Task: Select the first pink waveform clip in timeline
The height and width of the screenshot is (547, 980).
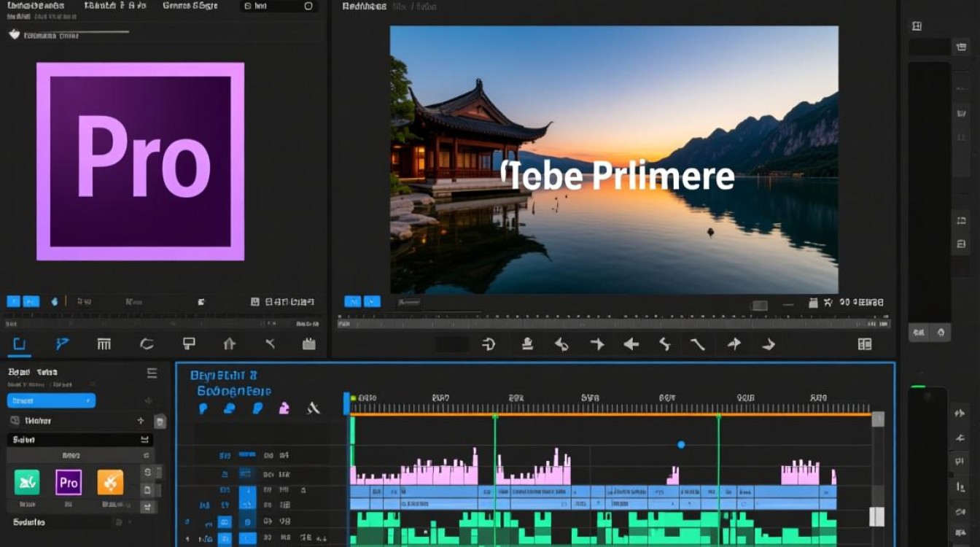Action: pyautogui.click(x=414, y=468)
